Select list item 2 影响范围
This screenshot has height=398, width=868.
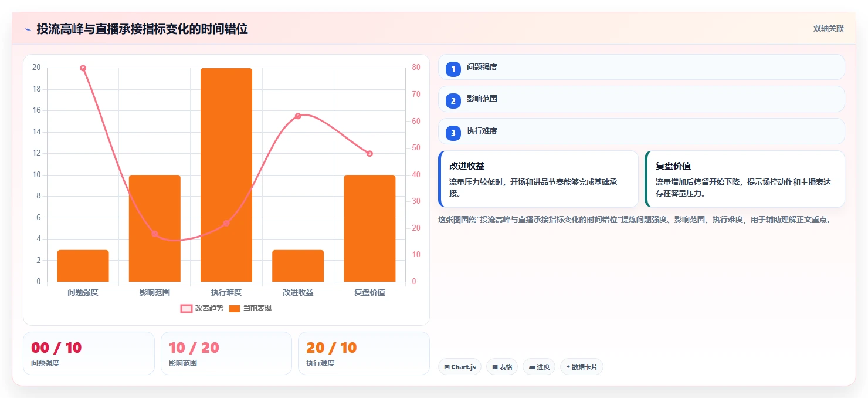[x=641, y=99]
